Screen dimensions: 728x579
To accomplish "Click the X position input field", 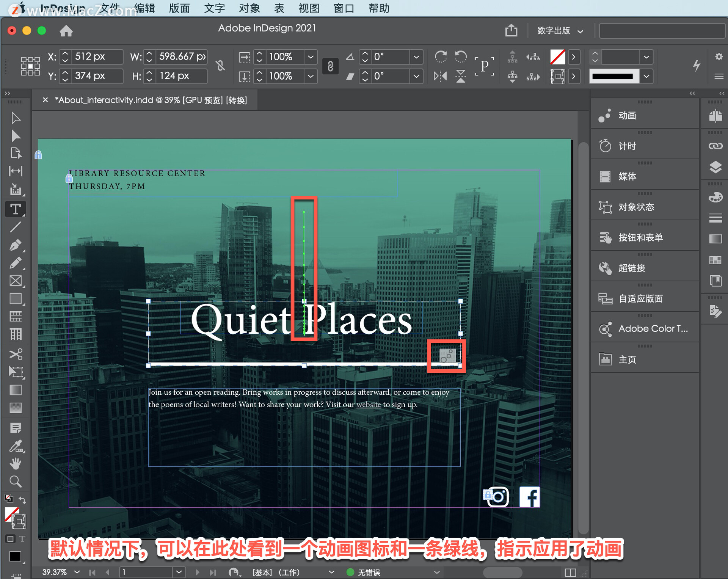I will pos(96,56).
